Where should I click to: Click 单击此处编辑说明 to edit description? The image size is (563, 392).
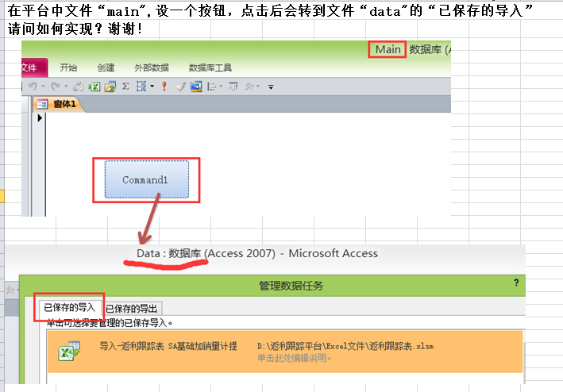(293, 359)
